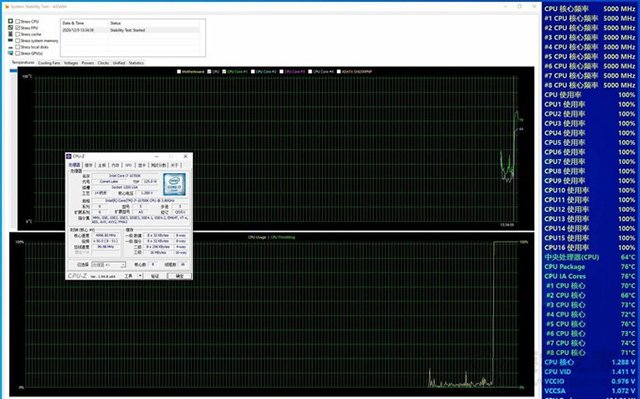
Task: Click the CPU Usage graph legend label
Action: [257, 237]
